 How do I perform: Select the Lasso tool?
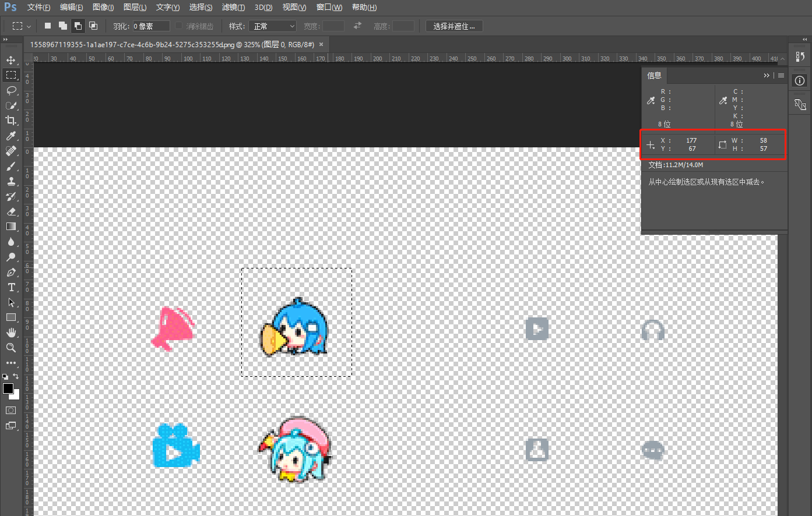[x=11, y=90]
